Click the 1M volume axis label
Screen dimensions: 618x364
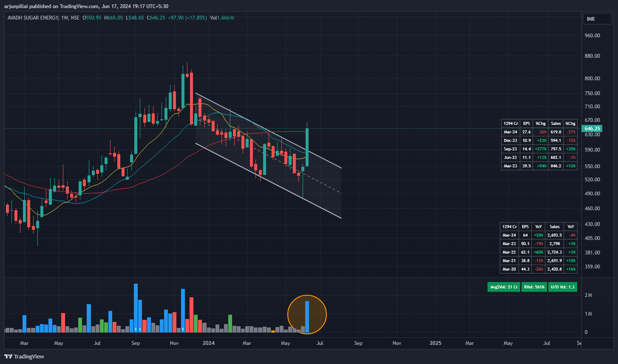click(x=589, y=314)
